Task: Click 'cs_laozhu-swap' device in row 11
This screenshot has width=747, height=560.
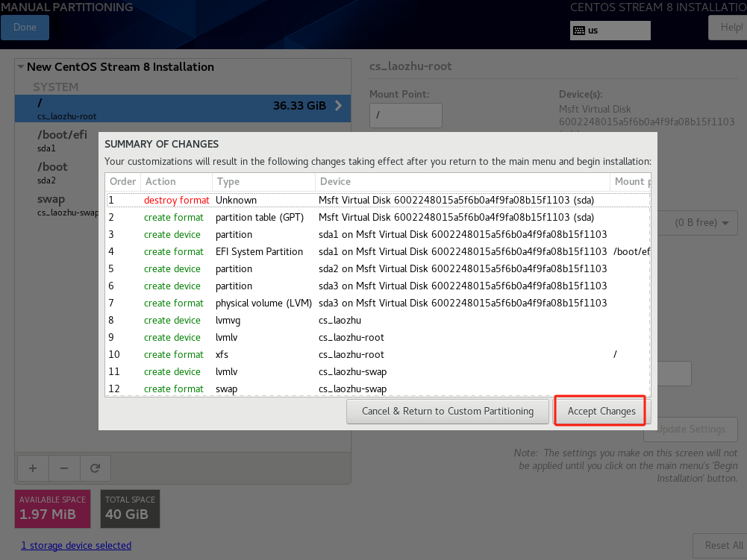Action: click(x=352, y=372)
